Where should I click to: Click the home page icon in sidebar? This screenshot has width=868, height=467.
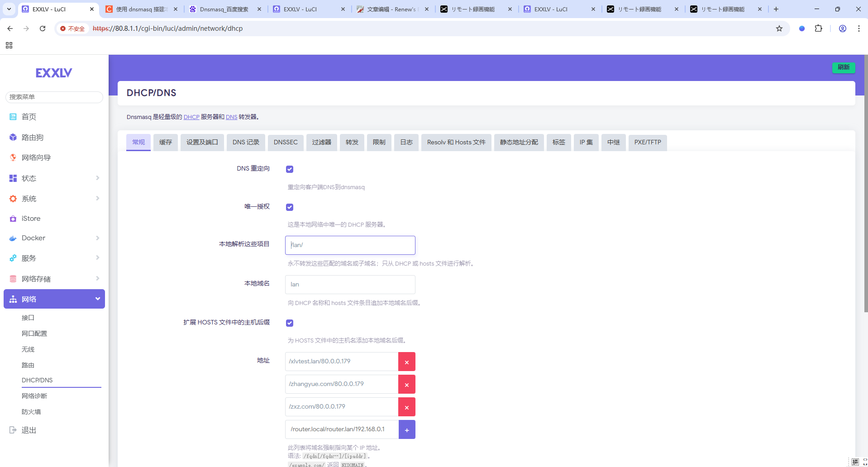pyautogui.click(x=13, y=117)
